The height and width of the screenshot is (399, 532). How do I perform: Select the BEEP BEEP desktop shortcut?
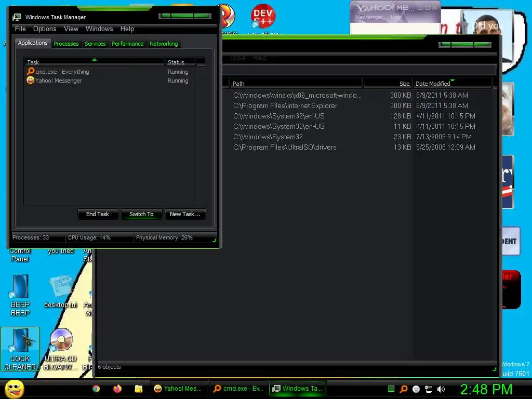pos(20,295)
